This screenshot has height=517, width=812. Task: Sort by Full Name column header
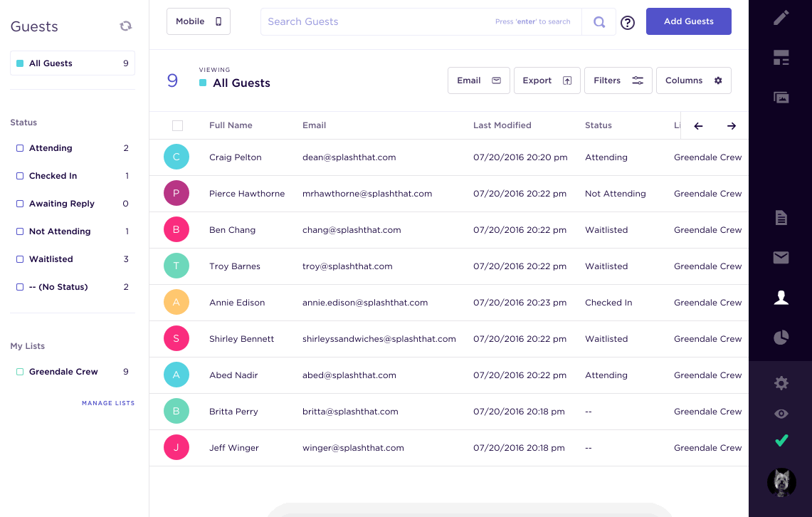coord(231,125)
